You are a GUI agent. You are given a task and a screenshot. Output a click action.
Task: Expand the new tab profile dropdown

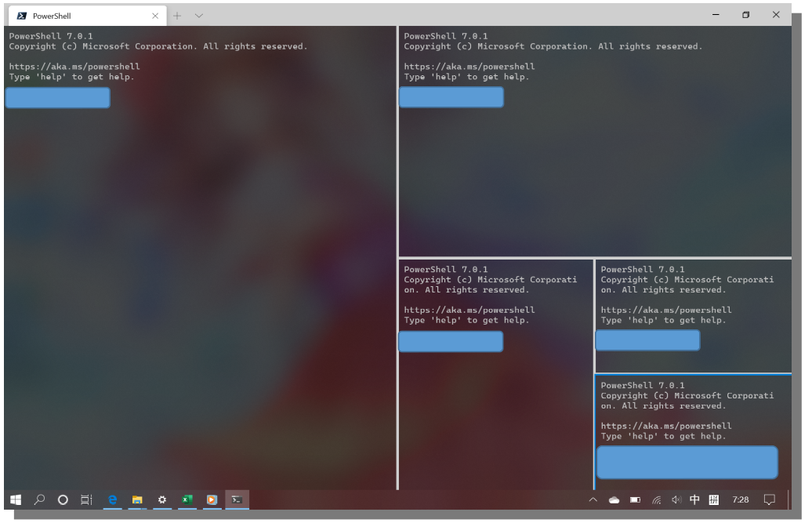pos(198,16)
